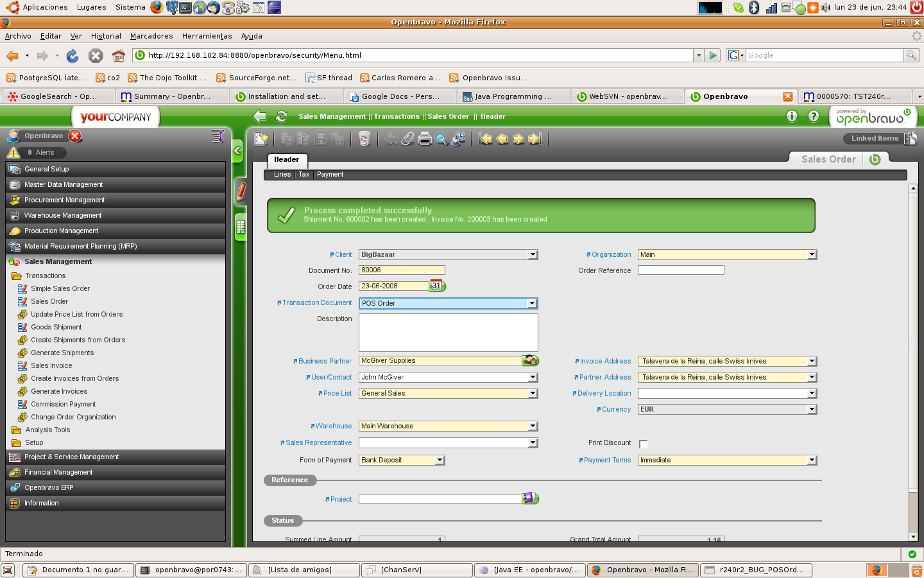Viewport: 924px width, 578px height.
Task: Open the Business Partner selector icon
Action: pyautogui.click(x=530, y=361)
